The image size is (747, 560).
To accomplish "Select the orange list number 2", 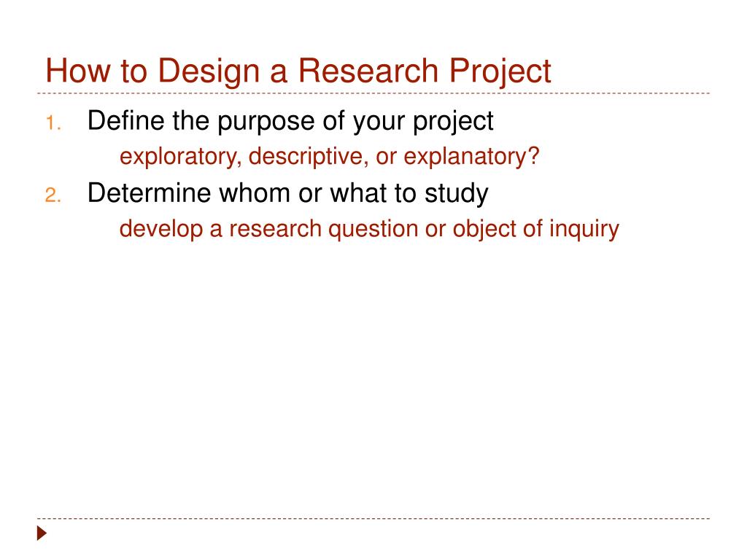I will (53, 195).
